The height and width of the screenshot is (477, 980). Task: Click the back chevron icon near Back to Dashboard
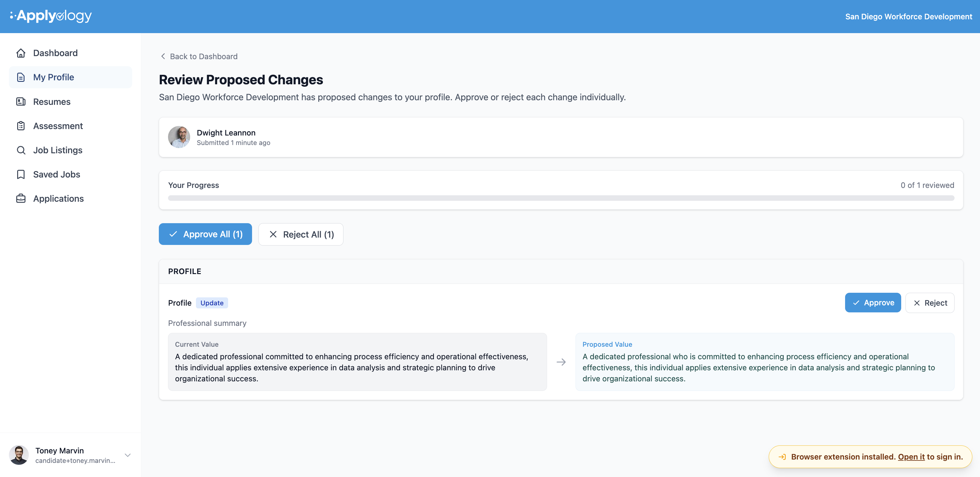pyautogui.click(x=163, y=56)
